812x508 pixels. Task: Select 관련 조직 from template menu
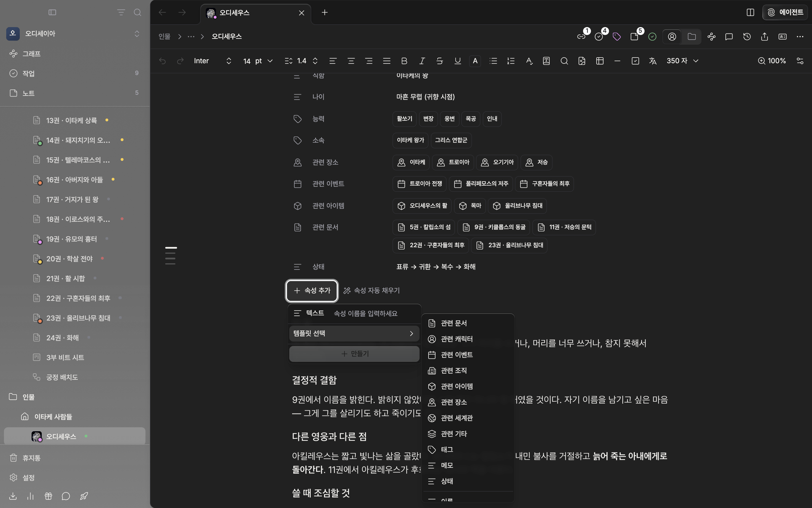tap(467, 371)
